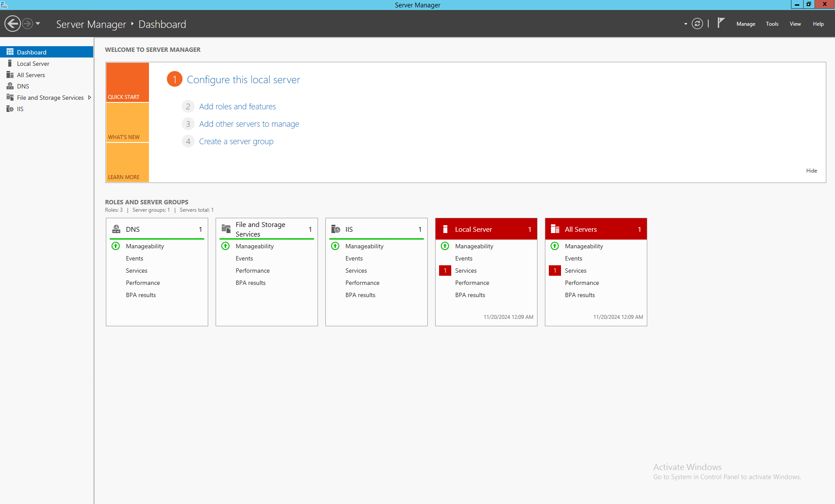This screenshot has width=835, height=504.
Task: Click Server Manager breadcrumb text
Action: click(91, 24)
